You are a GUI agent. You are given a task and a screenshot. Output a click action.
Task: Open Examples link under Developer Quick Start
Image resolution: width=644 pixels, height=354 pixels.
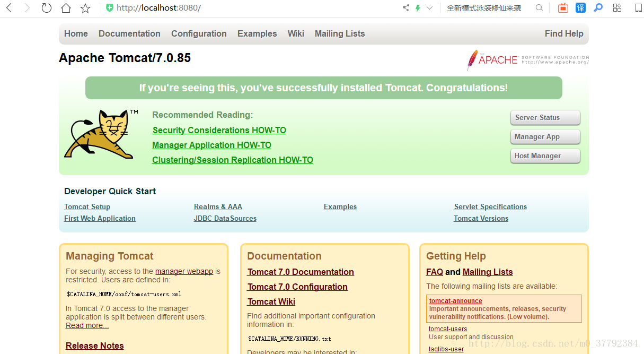click(340, 206)
